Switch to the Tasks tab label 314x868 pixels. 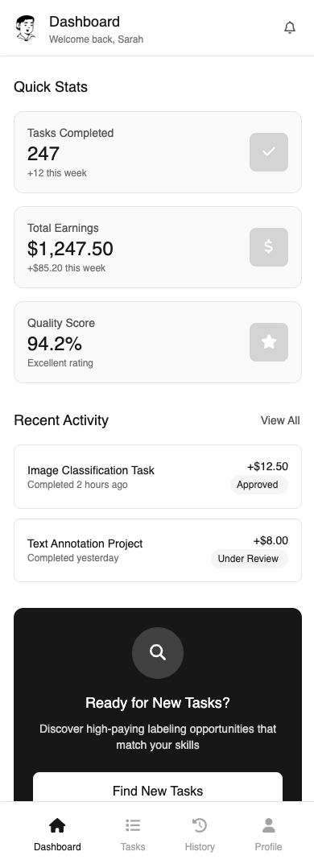point(133,847)
